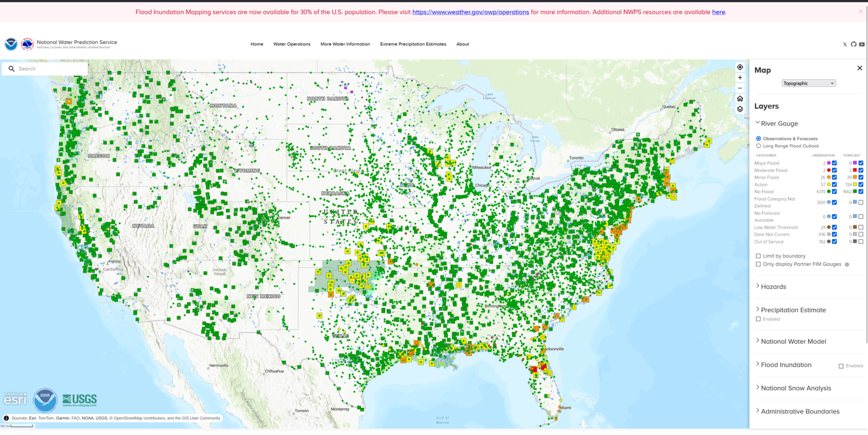Close the Map side panel

tap(859, 68)
